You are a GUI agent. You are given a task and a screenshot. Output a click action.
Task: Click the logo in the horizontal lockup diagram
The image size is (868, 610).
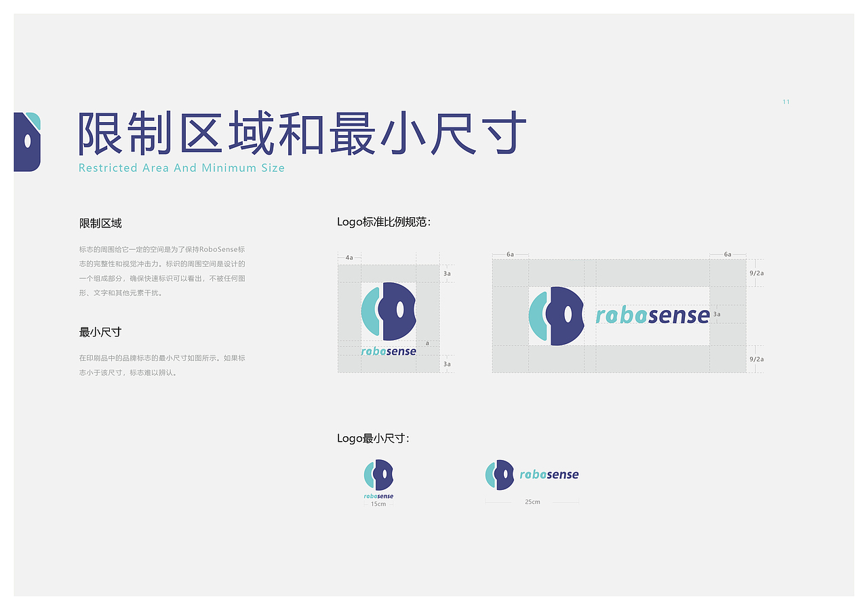(x=557, y=315)
